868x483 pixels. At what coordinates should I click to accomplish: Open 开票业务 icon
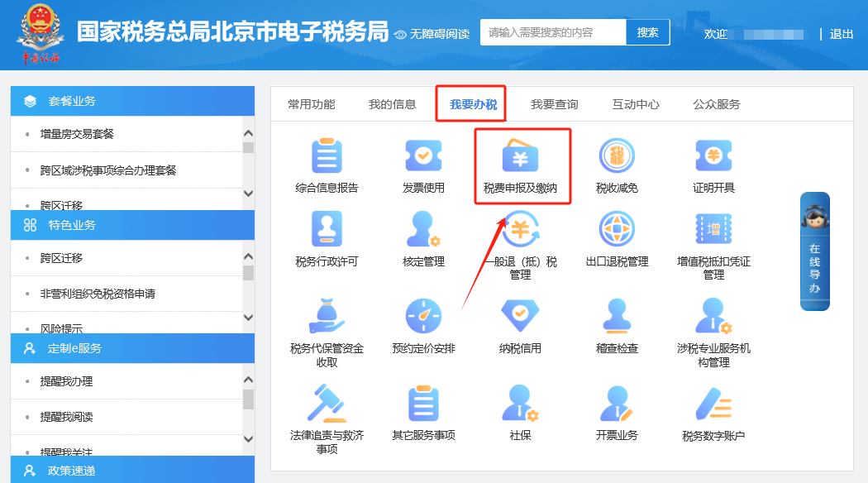(x=617, y=404)
